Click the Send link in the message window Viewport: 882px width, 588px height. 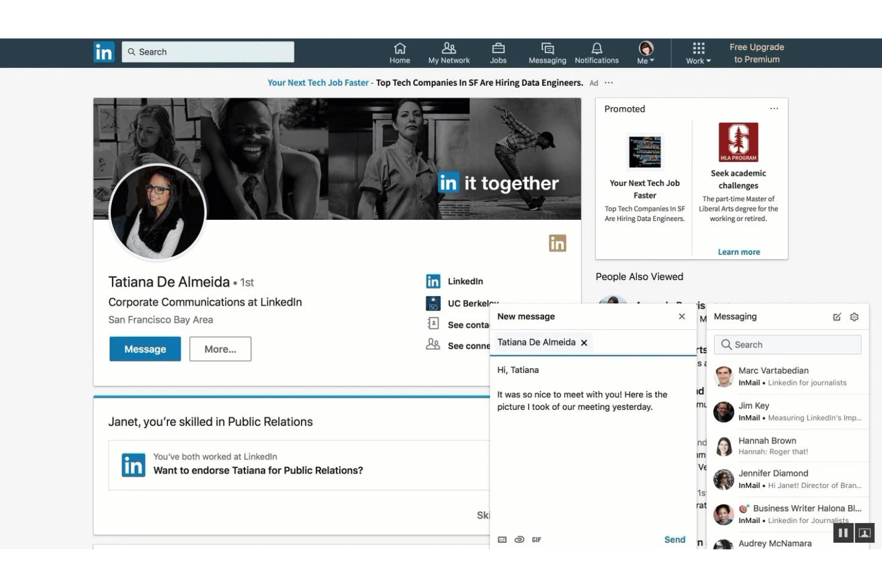675,539
